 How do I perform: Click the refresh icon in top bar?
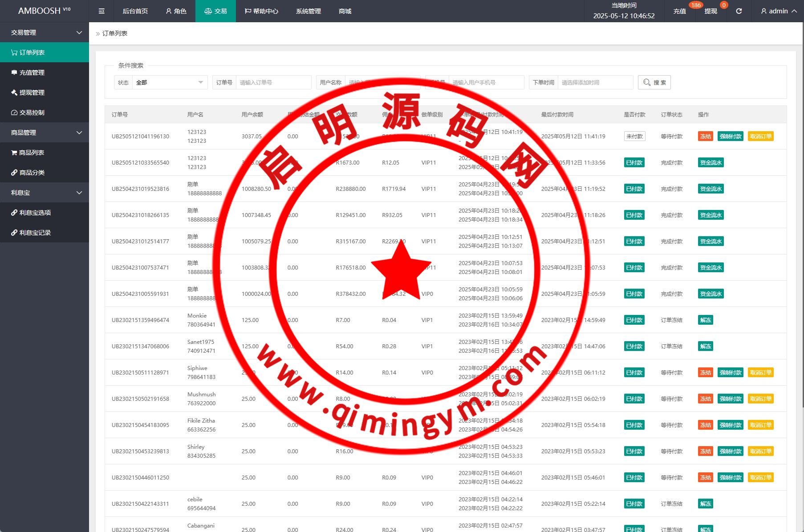point(739,11)
